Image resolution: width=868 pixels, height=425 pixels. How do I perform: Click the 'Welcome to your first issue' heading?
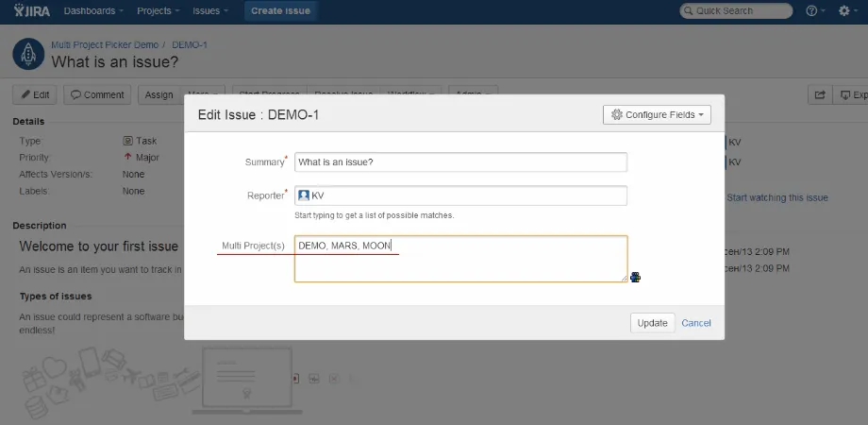point(98,246)
